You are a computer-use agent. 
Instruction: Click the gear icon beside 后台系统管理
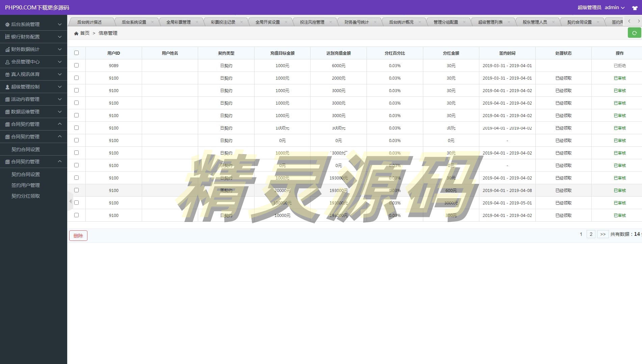[7, 24]
